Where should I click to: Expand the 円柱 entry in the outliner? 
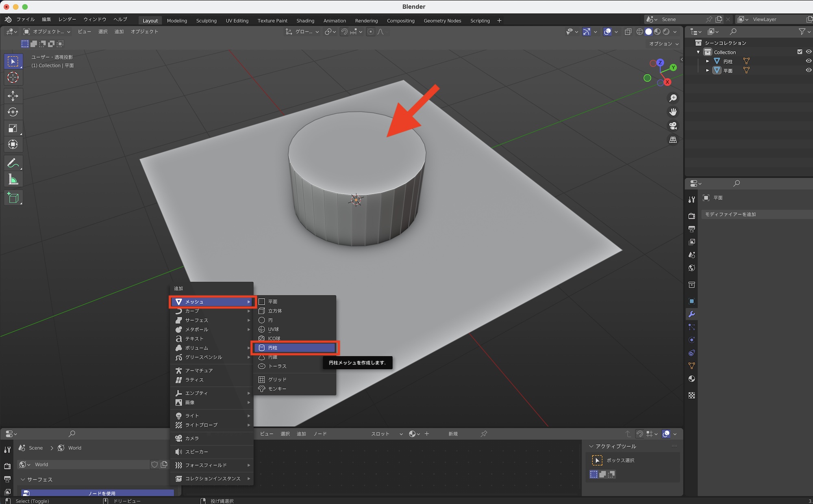707,61
